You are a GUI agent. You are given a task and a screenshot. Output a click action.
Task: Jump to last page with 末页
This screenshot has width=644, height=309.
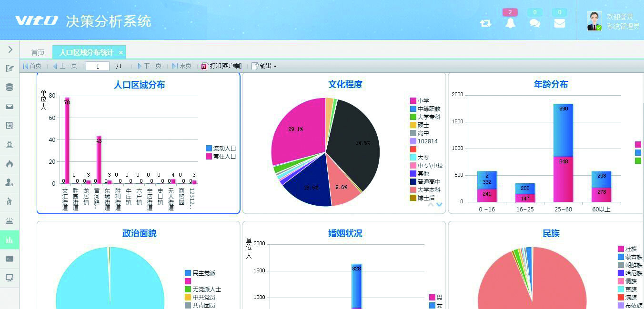click(182, 66)
